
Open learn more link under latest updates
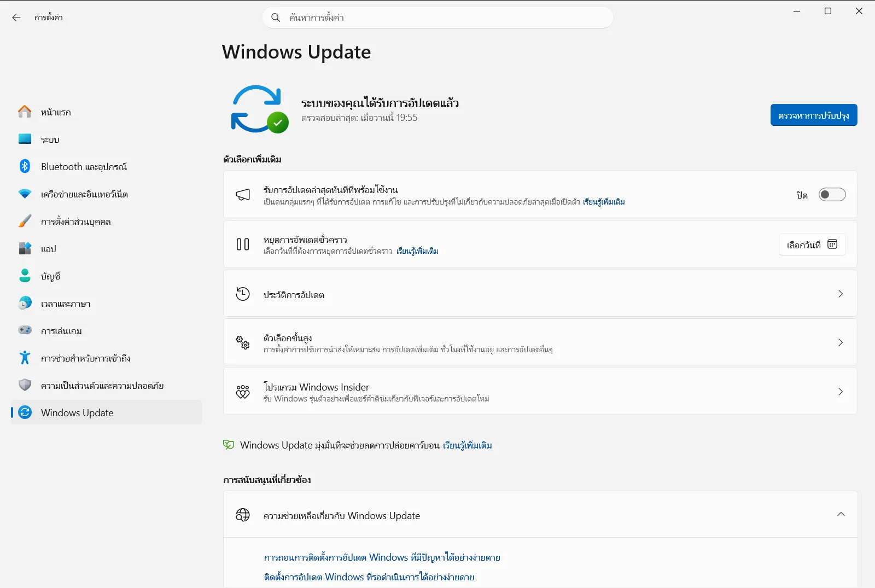[604, 202]
